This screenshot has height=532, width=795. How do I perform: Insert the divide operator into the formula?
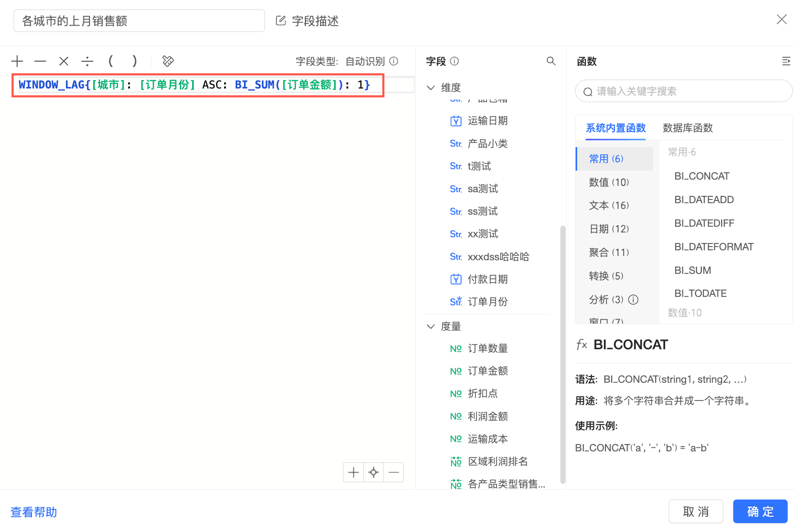point(87,61)
